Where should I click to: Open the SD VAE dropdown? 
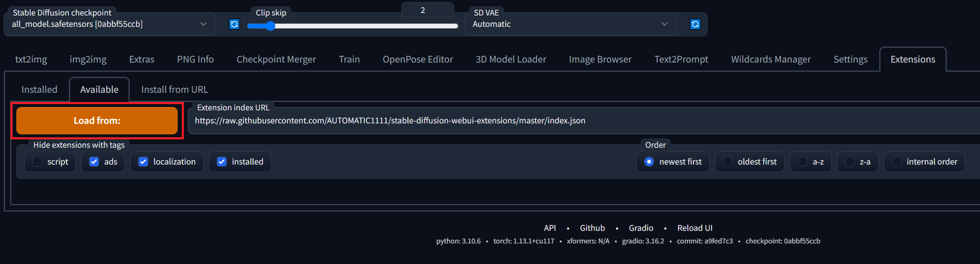click(570, 24)
